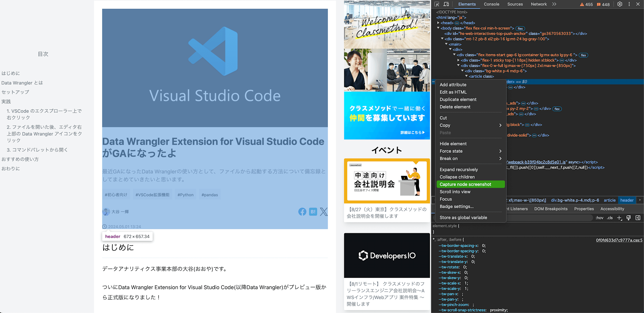
Task: Toggle .cls element classes panel
Action: (610, 218)
